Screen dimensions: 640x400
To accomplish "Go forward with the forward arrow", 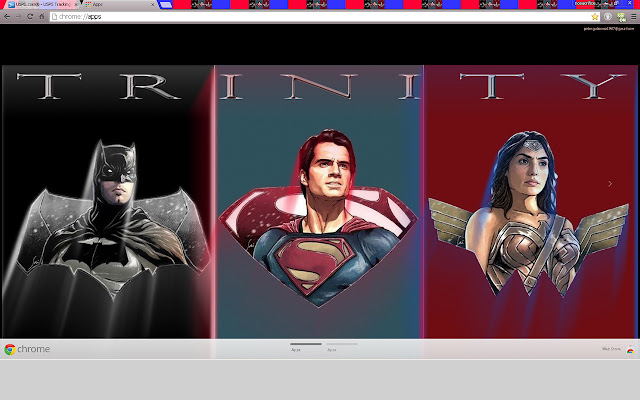I will point(18,17).
